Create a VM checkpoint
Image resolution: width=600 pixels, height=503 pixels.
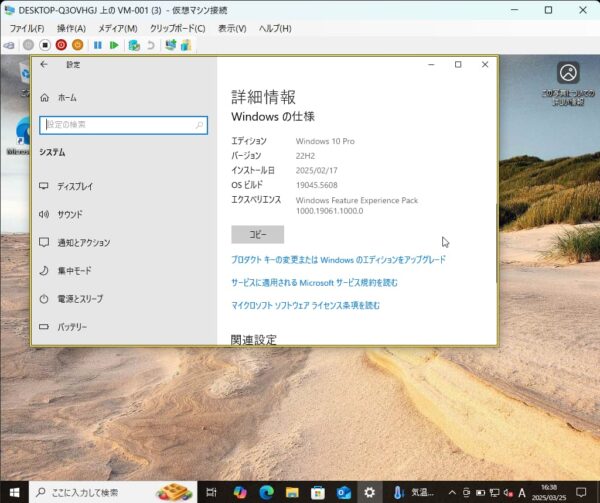point(134,45)
